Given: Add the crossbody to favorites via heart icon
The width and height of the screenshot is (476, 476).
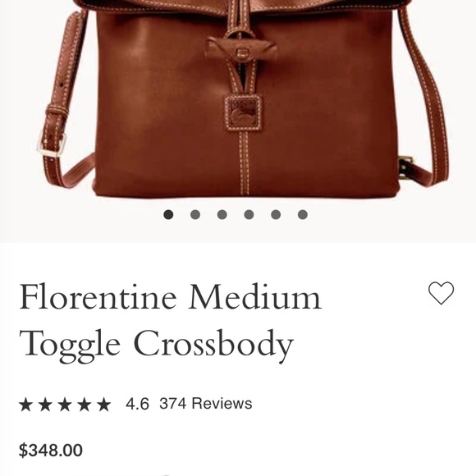Looking at the screenshot, I should pos(441,293).
